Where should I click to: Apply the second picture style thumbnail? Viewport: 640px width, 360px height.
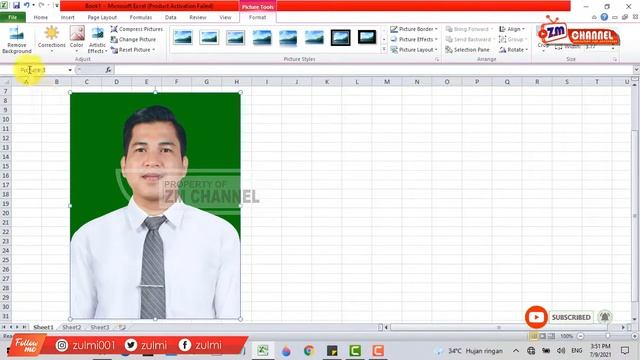tap(209, 37)
